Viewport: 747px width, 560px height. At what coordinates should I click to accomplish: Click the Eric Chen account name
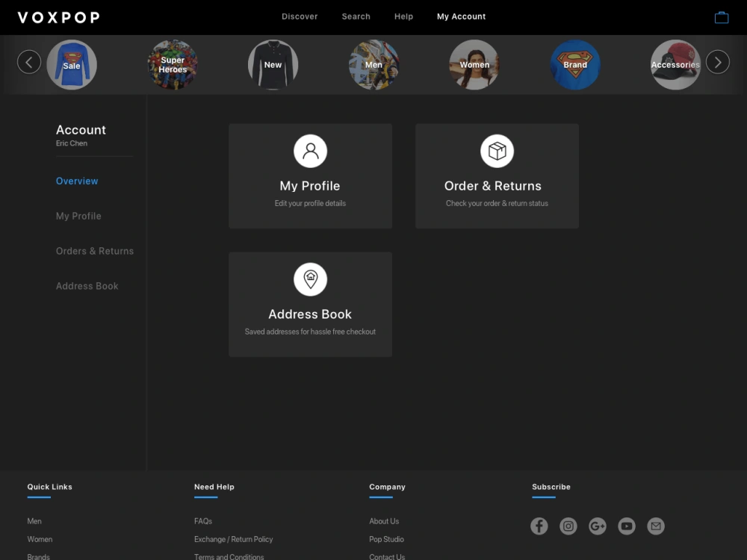[x=72, y=143]
